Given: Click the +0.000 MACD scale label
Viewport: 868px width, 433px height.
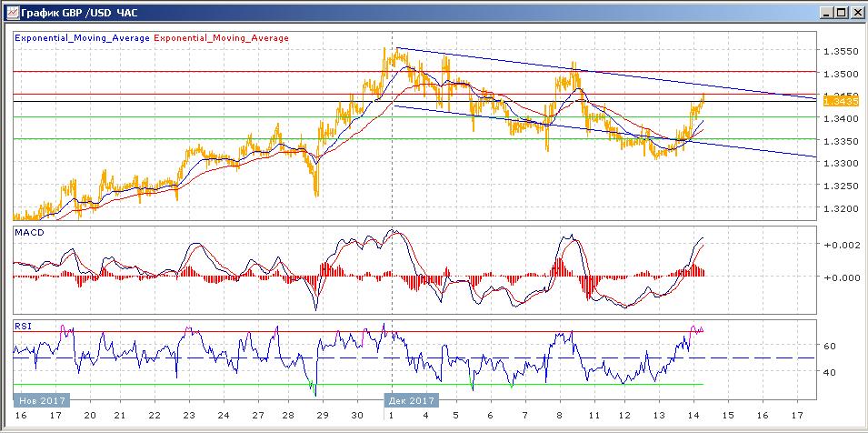Looking at the screenshot, I should (x=838, y=277).
